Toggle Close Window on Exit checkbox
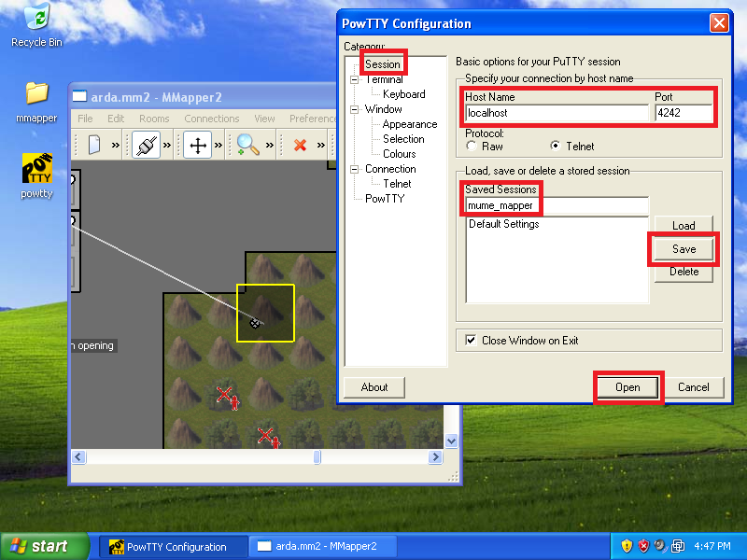Screen dimensions: 747x560 [x=471, y=340]
